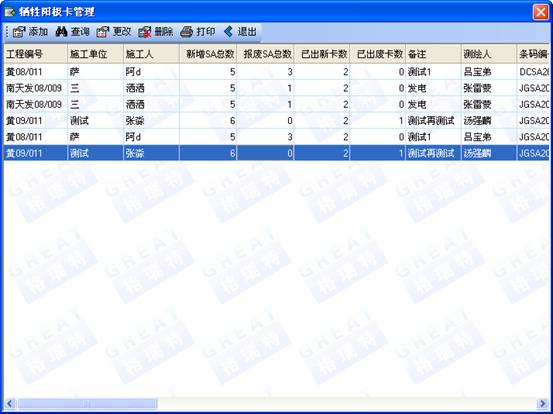Click the 报废SA总数 column header

tap(265, 54)
